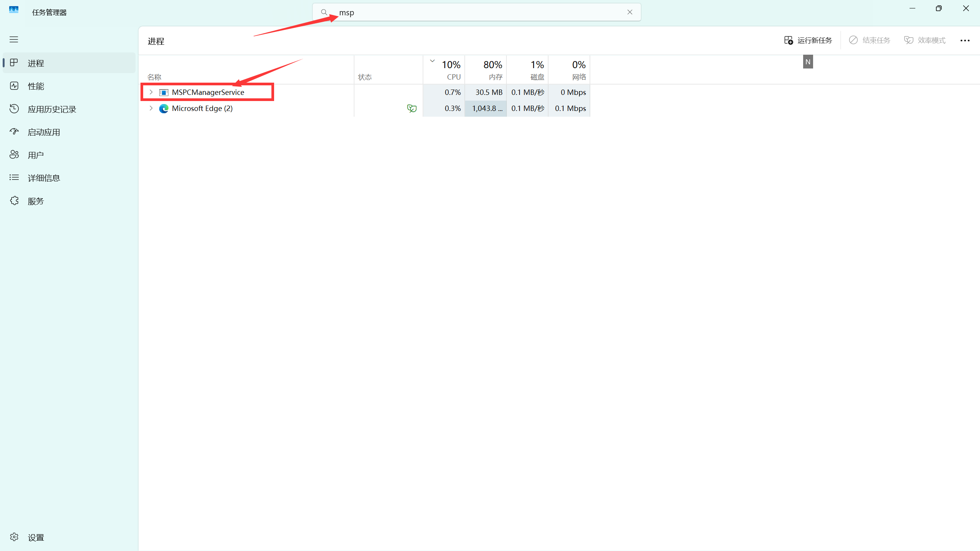Clear the search box with X
The image size is (980, 551).
coord(630,12)
